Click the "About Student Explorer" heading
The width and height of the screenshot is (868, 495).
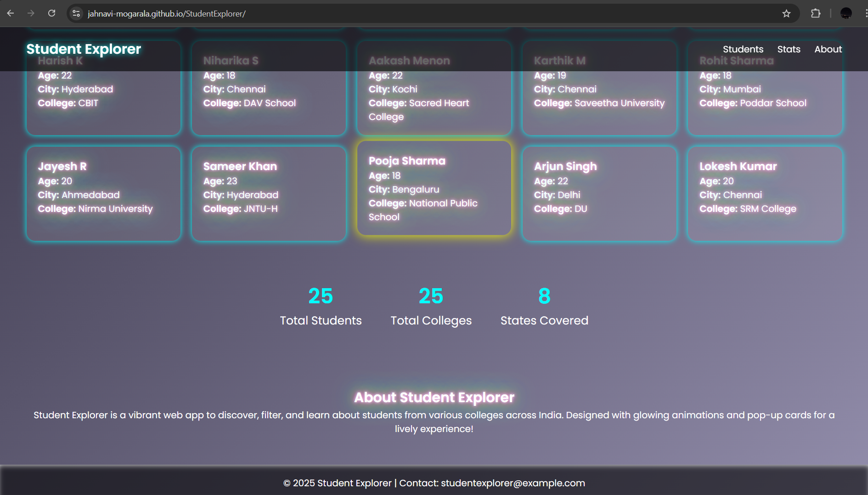click(434, 397)
